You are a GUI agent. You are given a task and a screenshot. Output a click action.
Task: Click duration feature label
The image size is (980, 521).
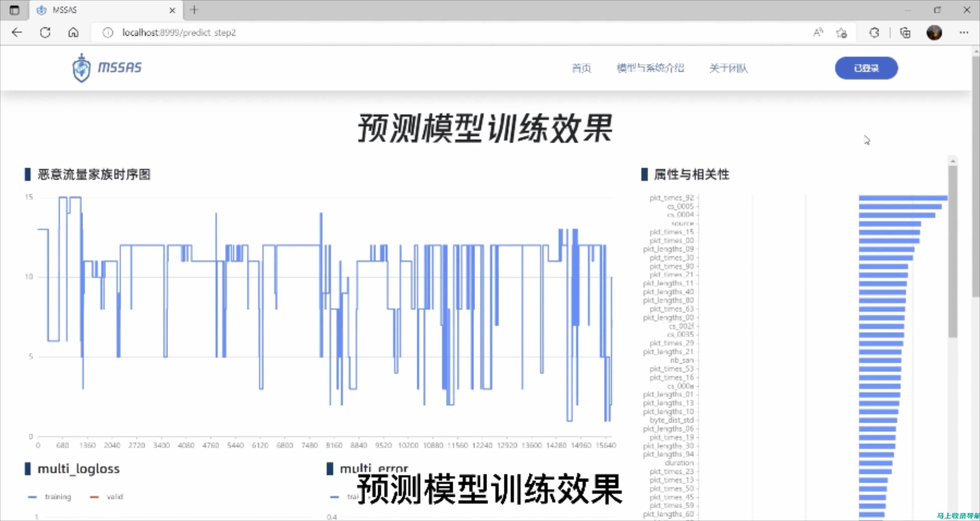click(x=679, y=463)
